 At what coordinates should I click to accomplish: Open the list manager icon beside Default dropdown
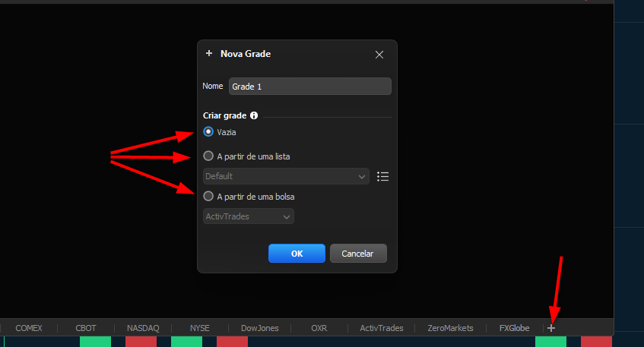point(382,176)
